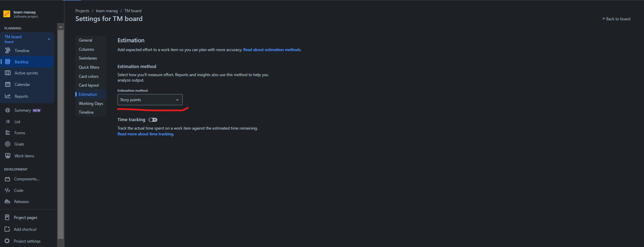Click Read more about time tracking link
Screen dimensions: 644x247
tap(145, 134)
